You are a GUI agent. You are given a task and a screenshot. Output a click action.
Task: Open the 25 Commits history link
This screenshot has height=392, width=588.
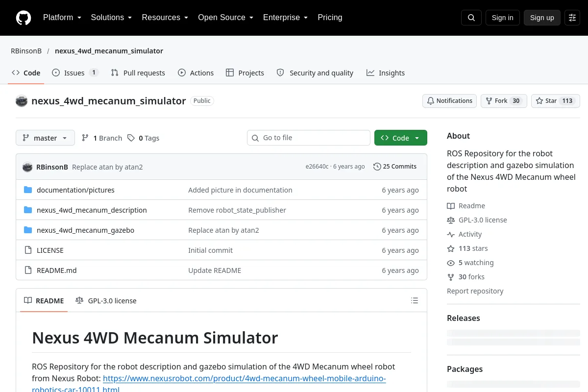395,167
